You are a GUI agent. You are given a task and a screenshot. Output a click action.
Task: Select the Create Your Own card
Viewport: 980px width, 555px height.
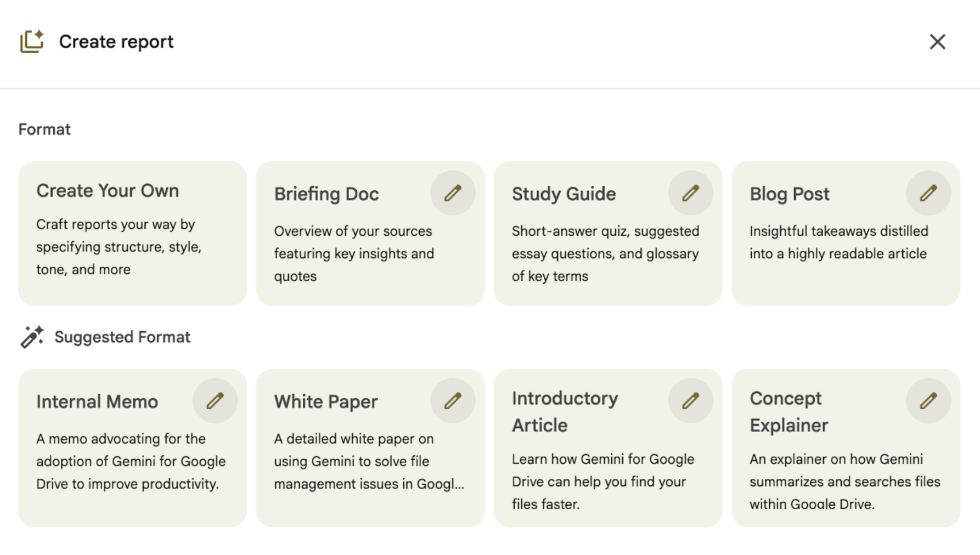pyautogui.click(x=132, y=233)
